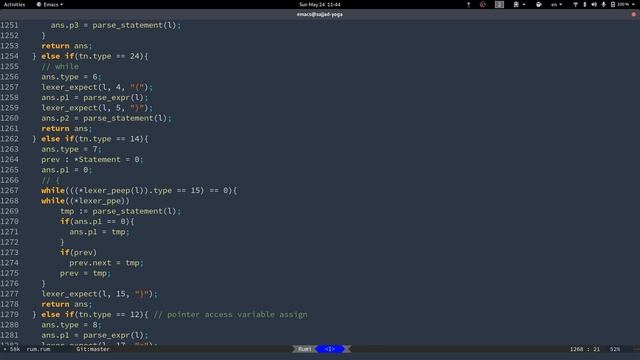
Task: Click 'prev.next = tmp;' line
Action: click(x=106, y=263)
